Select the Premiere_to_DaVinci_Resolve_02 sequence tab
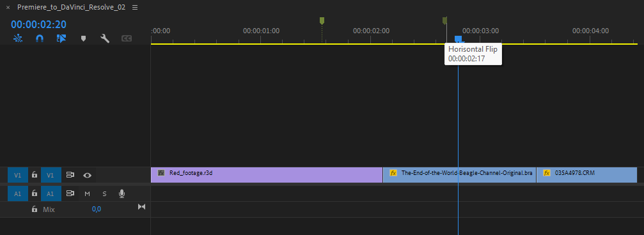Viewport: 644px width, 235px height. [x=72, y=8]
